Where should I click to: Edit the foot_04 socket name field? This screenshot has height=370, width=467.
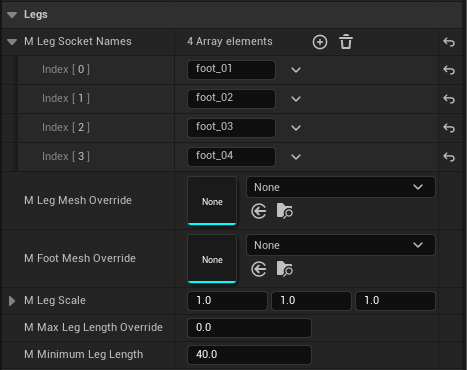click(231, 157)
